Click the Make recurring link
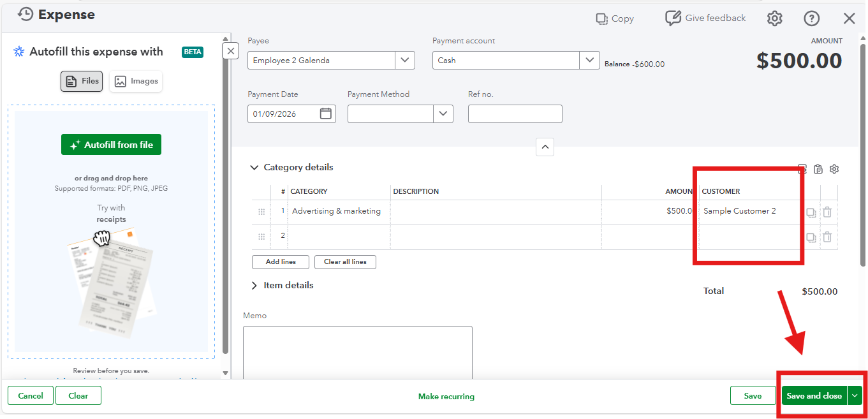The image size is (868, 419). coord(446,397)
